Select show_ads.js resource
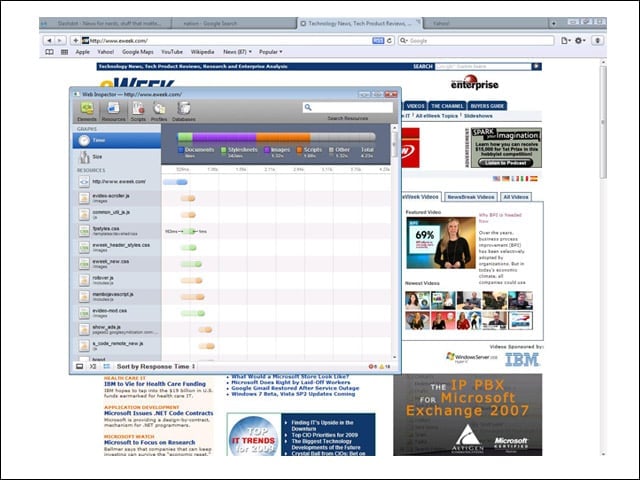Viewport: 640px width, 480px height. 117,329
